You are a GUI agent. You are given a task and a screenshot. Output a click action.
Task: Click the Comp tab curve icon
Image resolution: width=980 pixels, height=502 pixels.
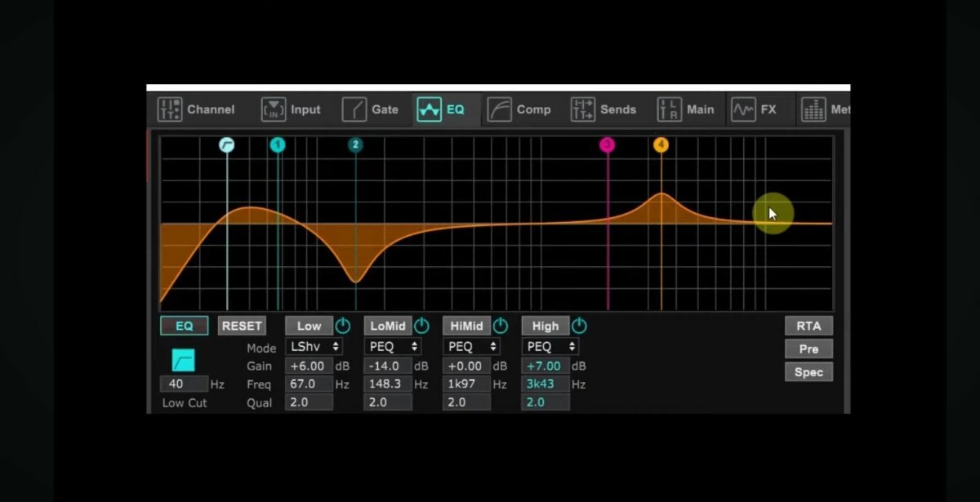pos(499,109)
